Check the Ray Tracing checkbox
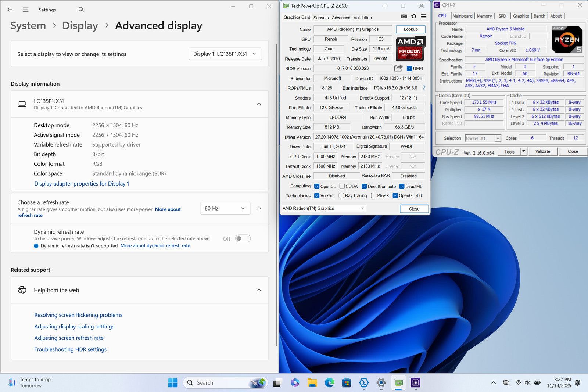Viewport: 588px width, 392px height. click(341, 196)
